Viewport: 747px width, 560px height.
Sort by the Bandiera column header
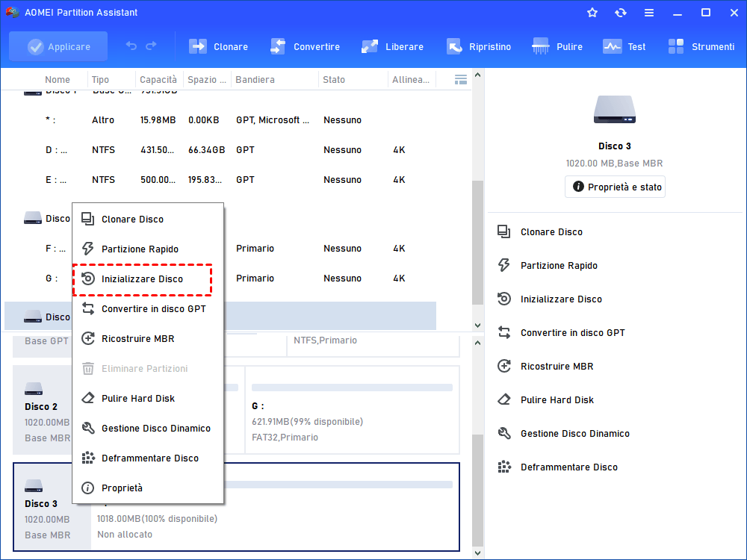255,80
